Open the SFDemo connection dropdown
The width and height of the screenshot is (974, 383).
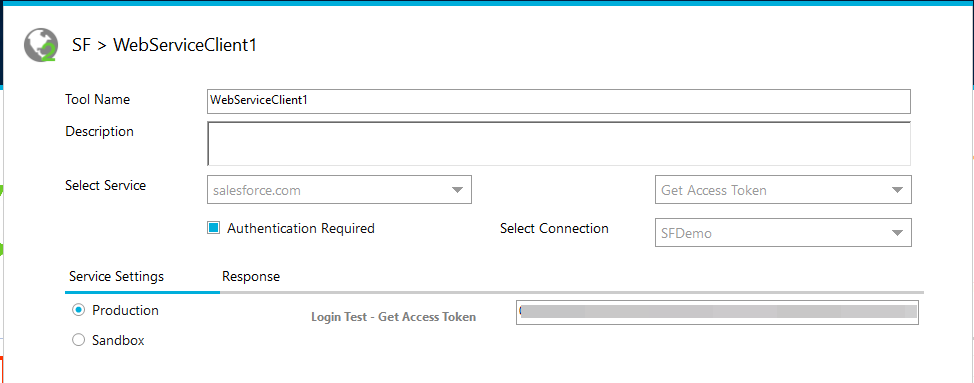click(783, 233)
